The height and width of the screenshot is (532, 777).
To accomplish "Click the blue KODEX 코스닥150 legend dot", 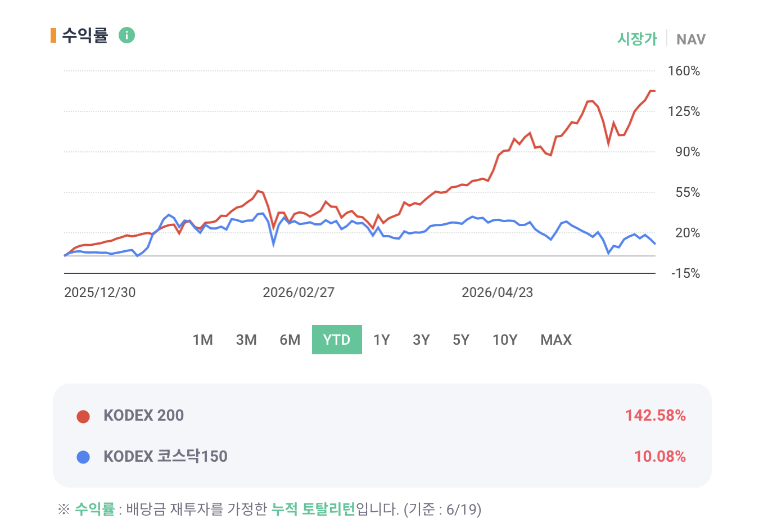I will (83, 457).
